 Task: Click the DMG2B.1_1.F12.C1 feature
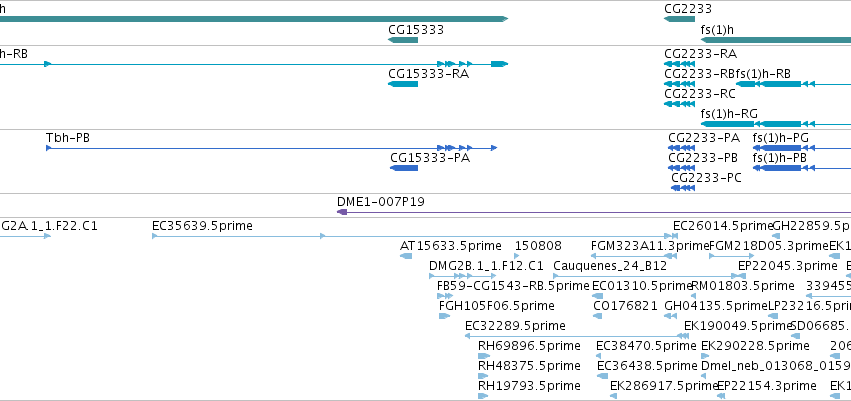(462, 276)
